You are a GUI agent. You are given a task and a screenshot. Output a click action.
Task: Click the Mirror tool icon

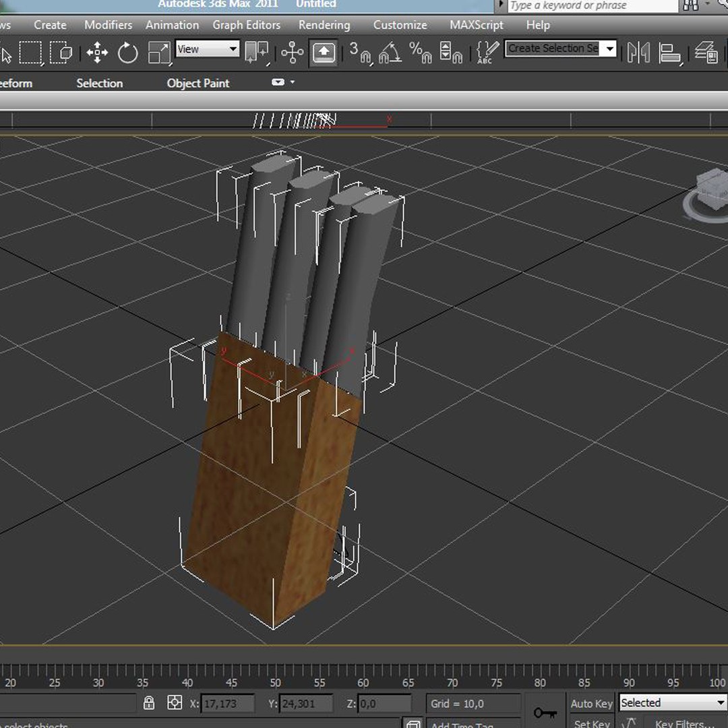point(639,53)
